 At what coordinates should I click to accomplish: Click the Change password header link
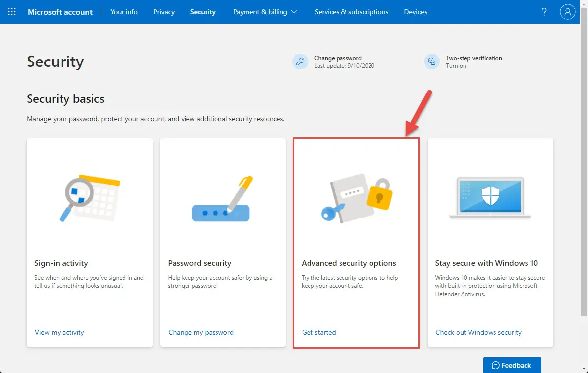[x=338, y=58]
